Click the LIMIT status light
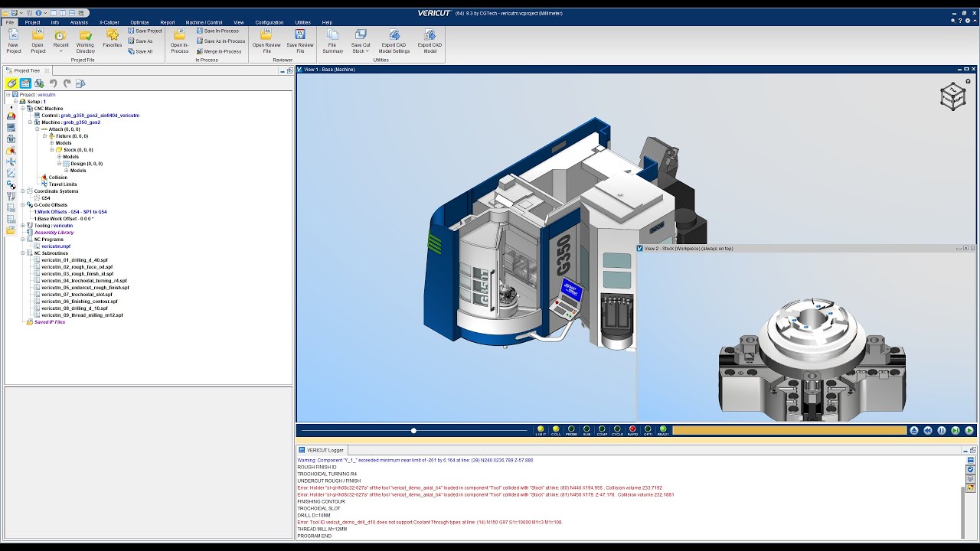Image resolution: width=980 pixels, height=551 pixels. pos(541,430)
